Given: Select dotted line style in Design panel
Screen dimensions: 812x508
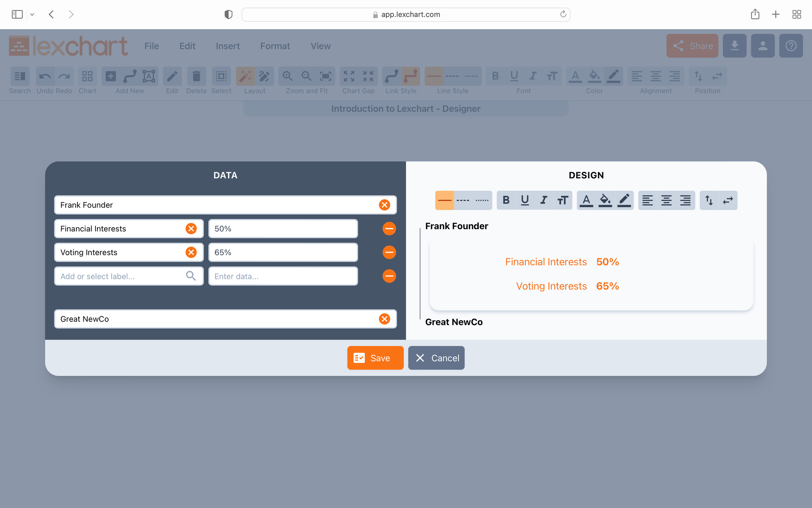Looking at the screenshot, I should (x=482, y=200).
